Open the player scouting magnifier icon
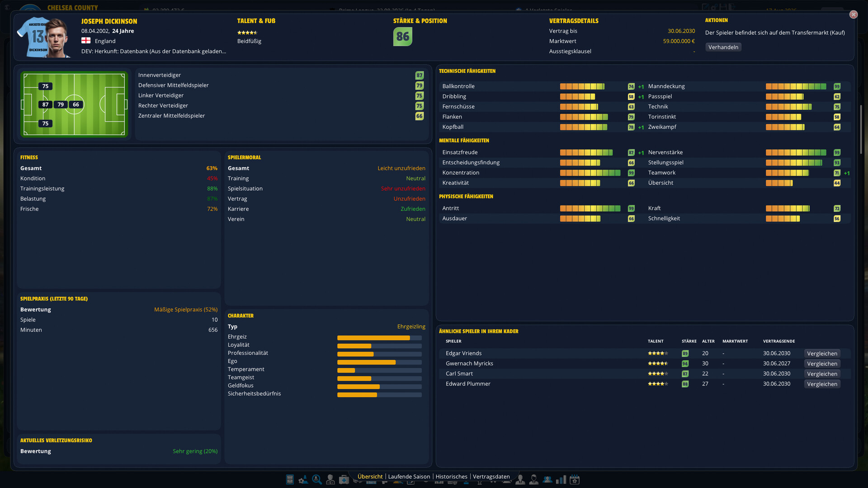Image resolution: width=868 pixels, height=488 pixels. click(x=317, y=479)
